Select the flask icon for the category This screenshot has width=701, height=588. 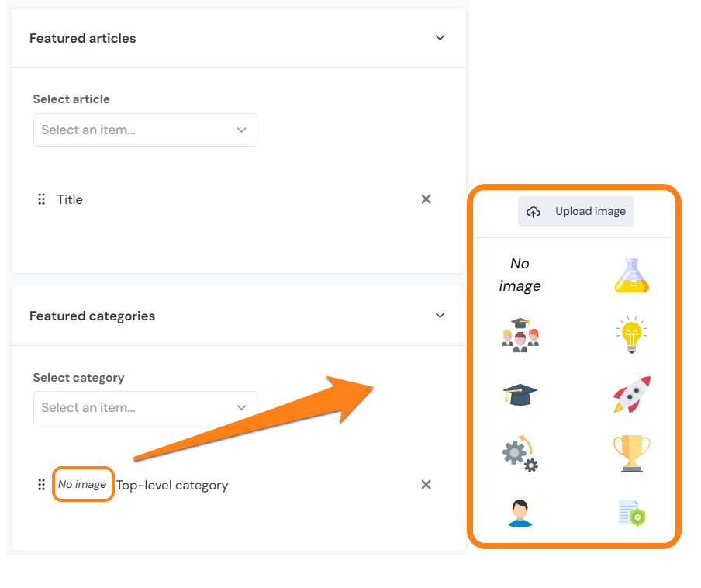pos(631,275)
